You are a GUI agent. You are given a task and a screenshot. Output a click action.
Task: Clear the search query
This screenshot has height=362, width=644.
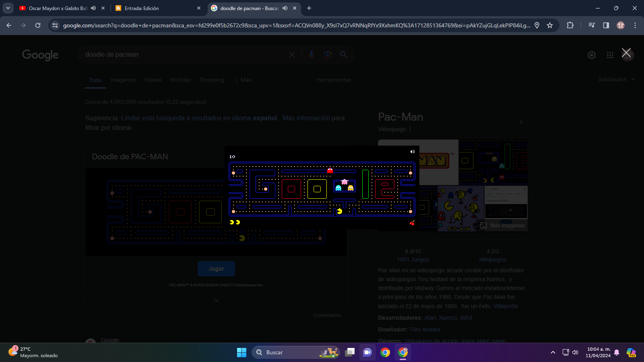pos(292,55)
